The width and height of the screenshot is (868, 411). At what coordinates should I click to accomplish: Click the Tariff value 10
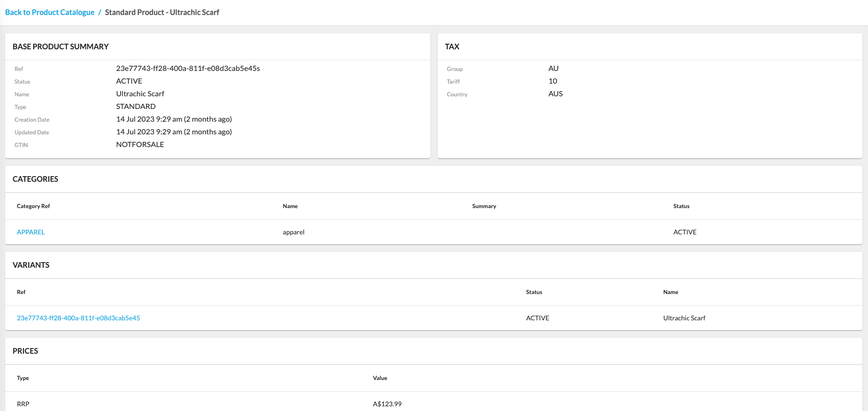553,81
